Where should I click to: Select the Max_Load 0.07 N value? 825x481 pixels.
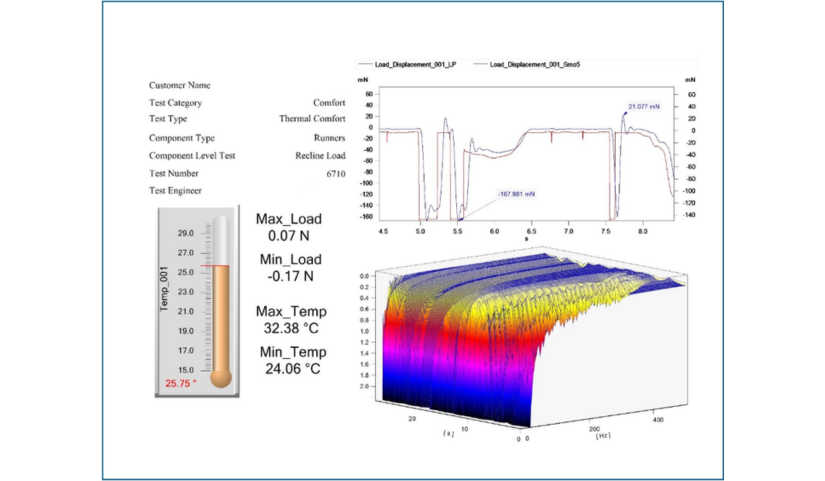pyautogui.click(x=289, y=236)
